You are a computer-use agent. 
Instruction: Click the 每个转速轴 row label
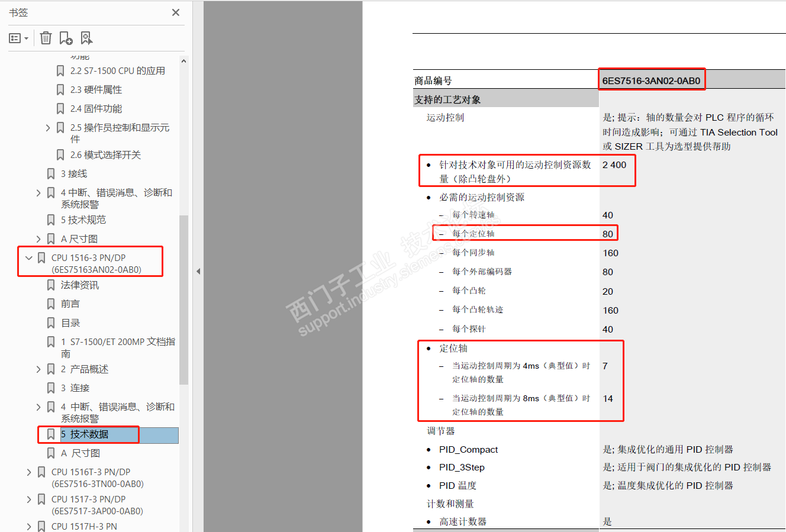[x=473, y=215]
